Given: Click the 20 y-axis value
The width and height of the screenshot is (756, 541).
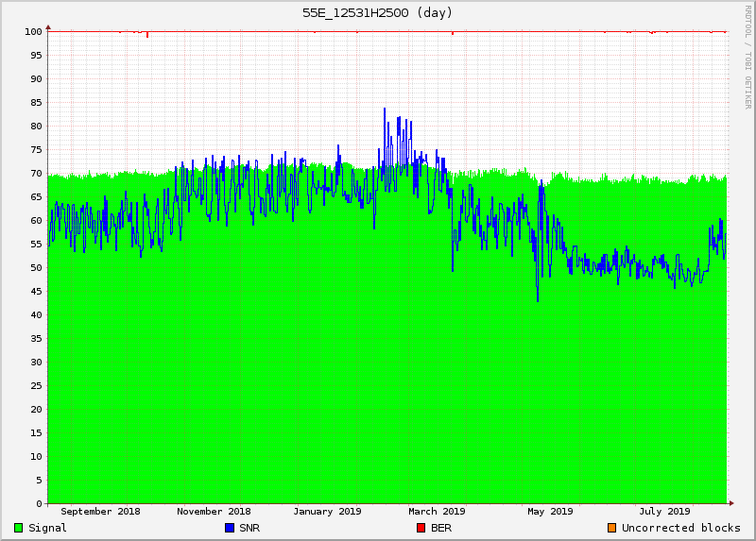Looking at the screenshot, I should [x=36, y=410].
